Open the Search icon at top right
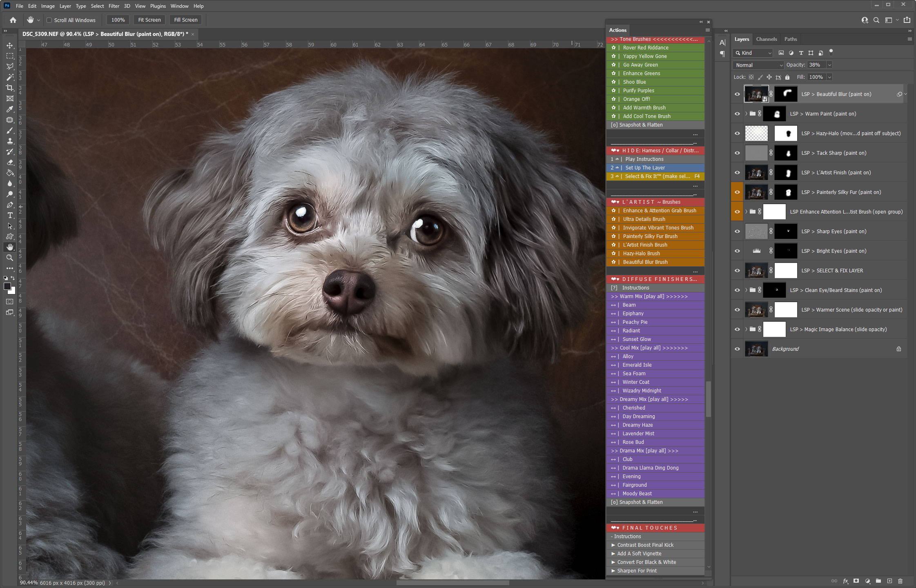 point(876,20)
